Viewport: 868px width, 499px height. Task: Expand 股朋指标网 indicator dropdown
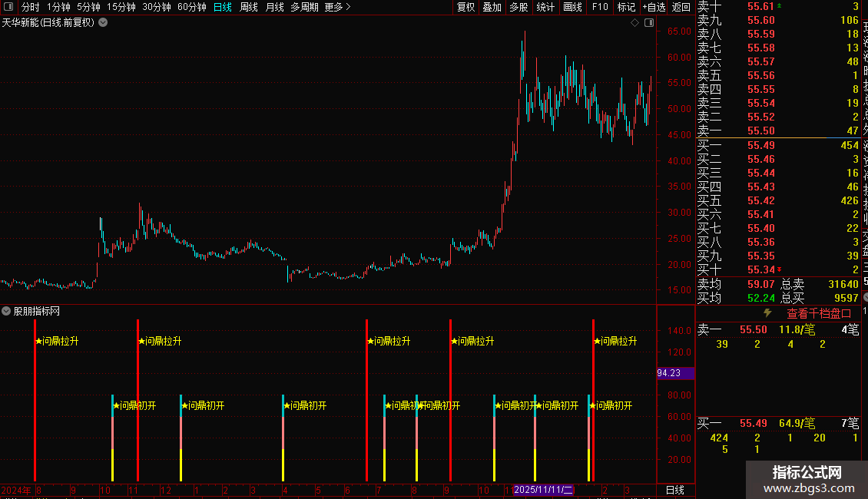(6, 312)
